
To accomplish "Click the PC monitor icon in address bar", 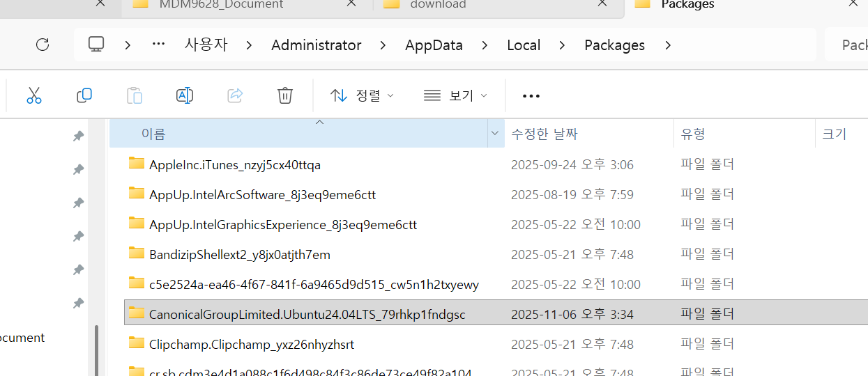I will coord(96,45).
